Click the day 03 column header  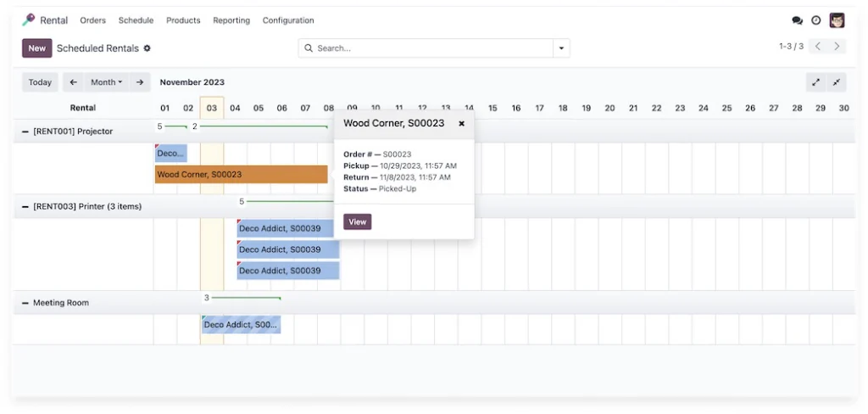212,108
